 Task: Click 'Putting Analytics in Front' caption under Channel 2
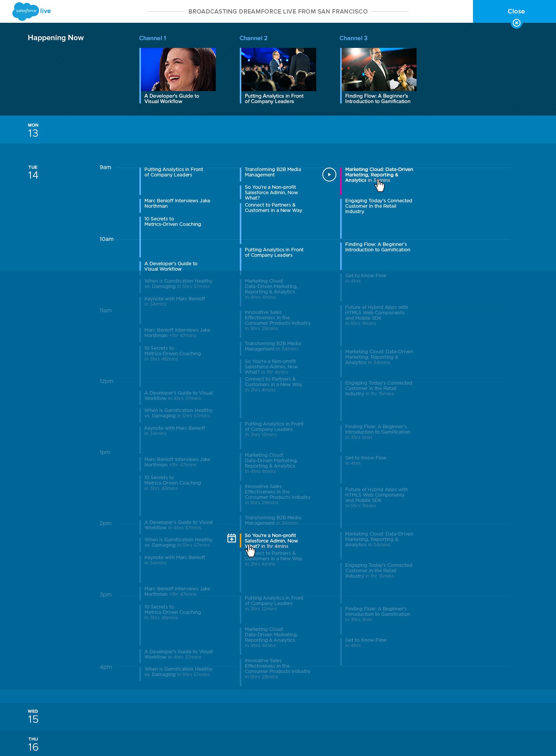(274, 99)
